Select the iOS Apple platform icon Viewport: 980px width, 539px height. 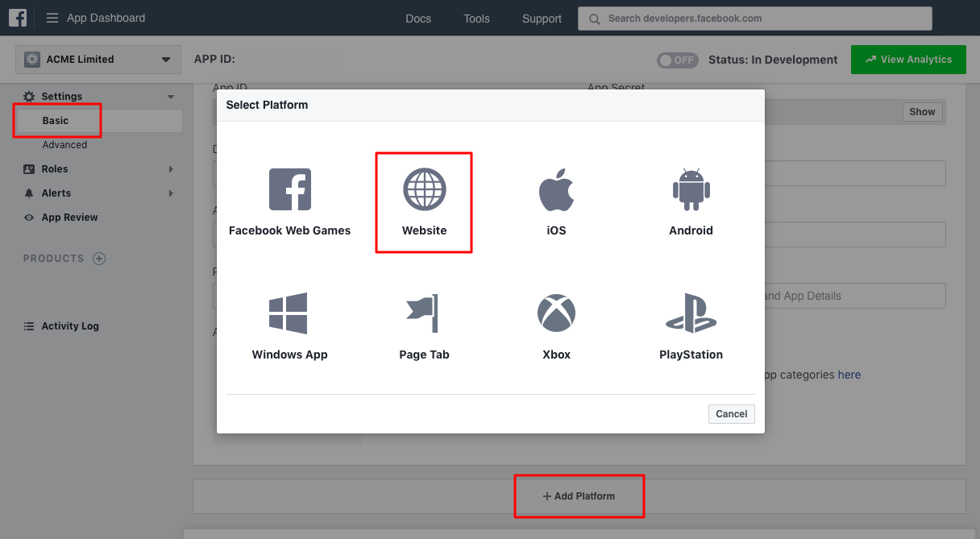(556, 189)
